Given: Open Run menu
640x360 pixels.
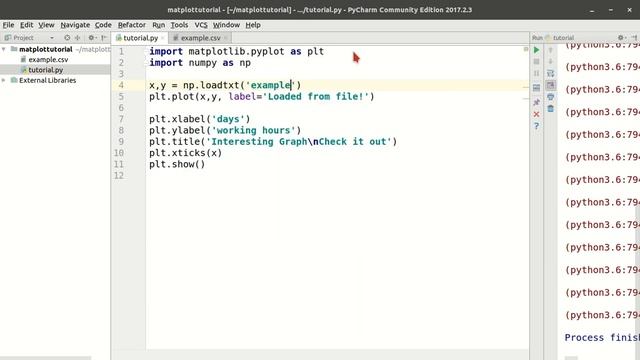Looking at the screenshot, I should 158,25.
